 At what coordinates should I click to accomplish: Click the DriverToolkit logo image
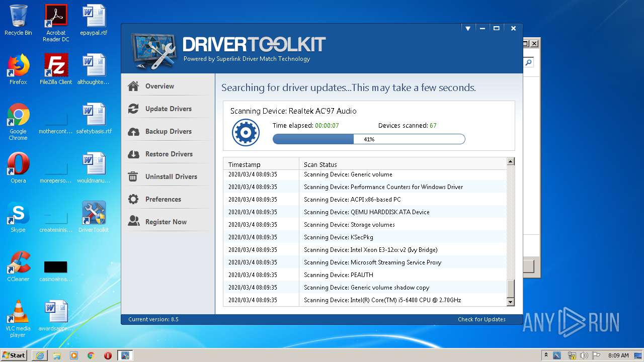tap(154, 51)
